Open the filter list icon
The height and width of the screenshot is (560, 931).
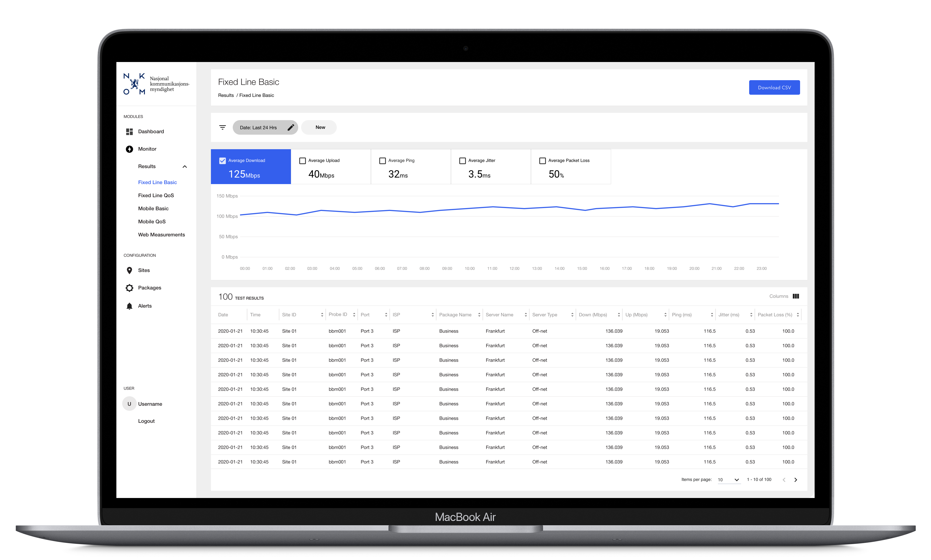223,128
